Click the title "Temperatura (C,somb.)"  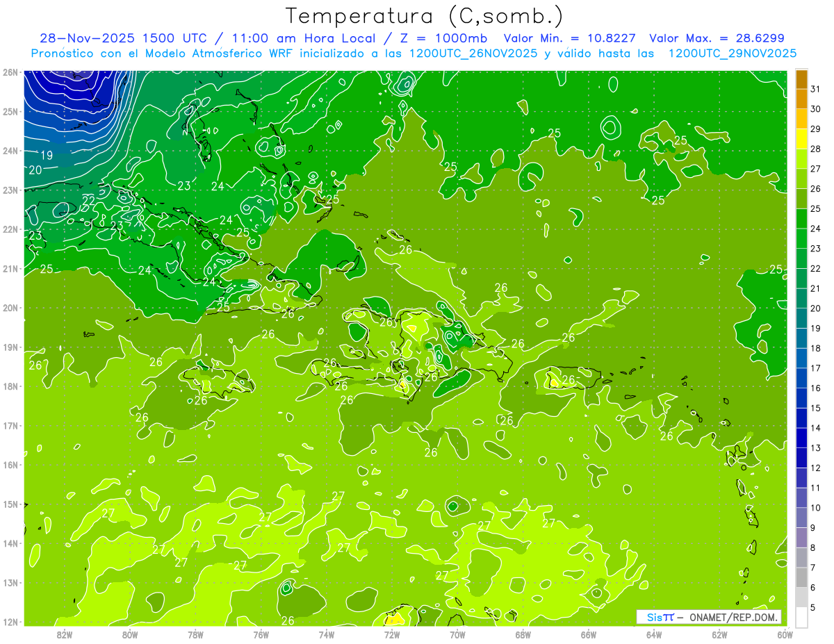point(424,16)
